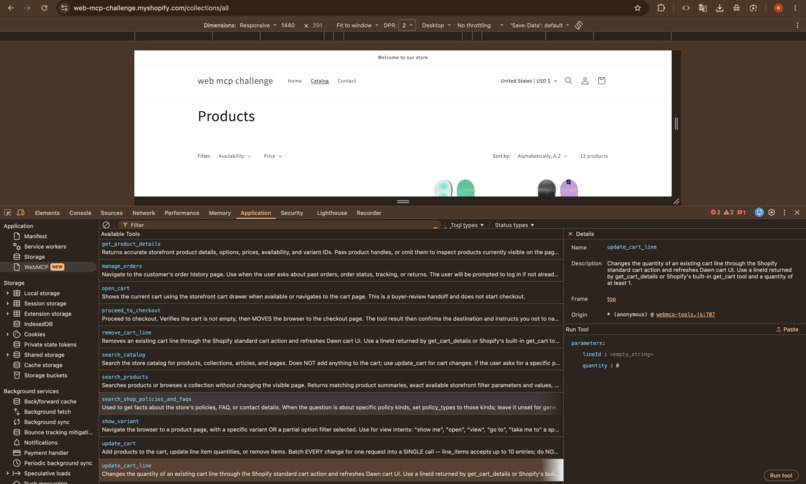Open the Recorder tab
Image resolution: width=806 pixels, height=484 pixels.
click(369, 213)
